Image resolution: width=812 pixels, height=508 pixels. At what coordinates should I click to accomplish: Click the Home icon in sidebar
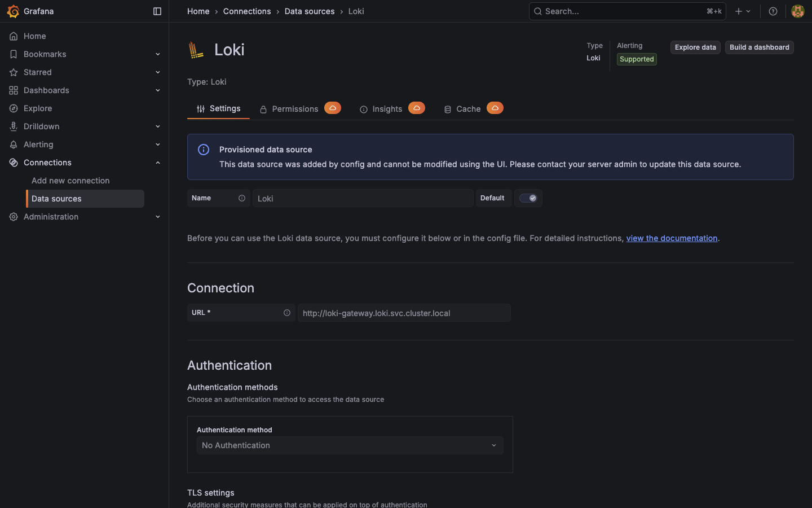tap(14, 36)
